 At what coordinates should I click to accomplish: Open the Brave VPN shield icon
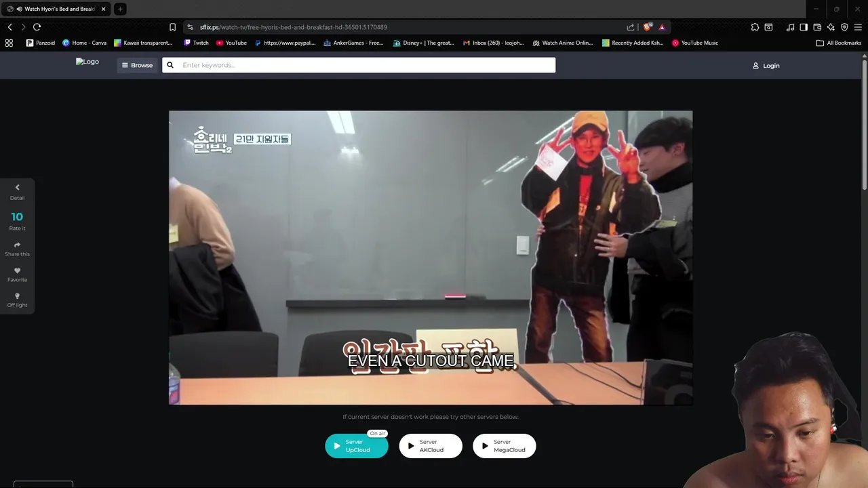[x=844, y=27]
